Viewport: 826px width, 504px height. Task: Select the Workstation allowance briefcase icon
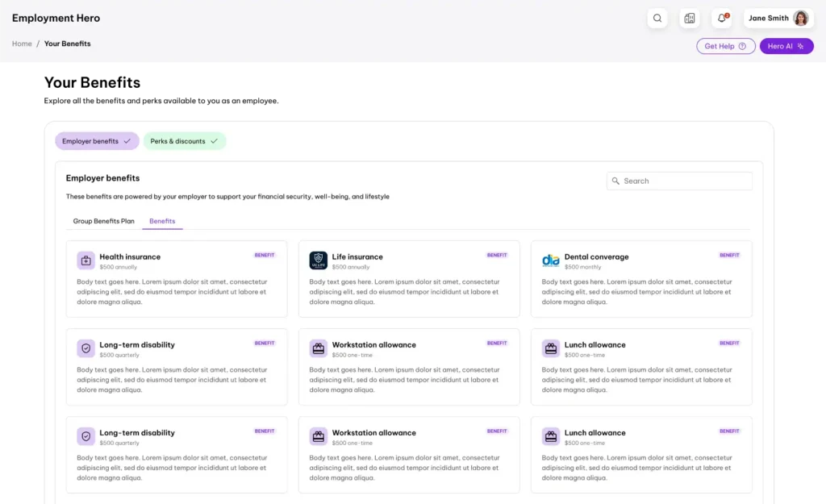click(318, 348)
